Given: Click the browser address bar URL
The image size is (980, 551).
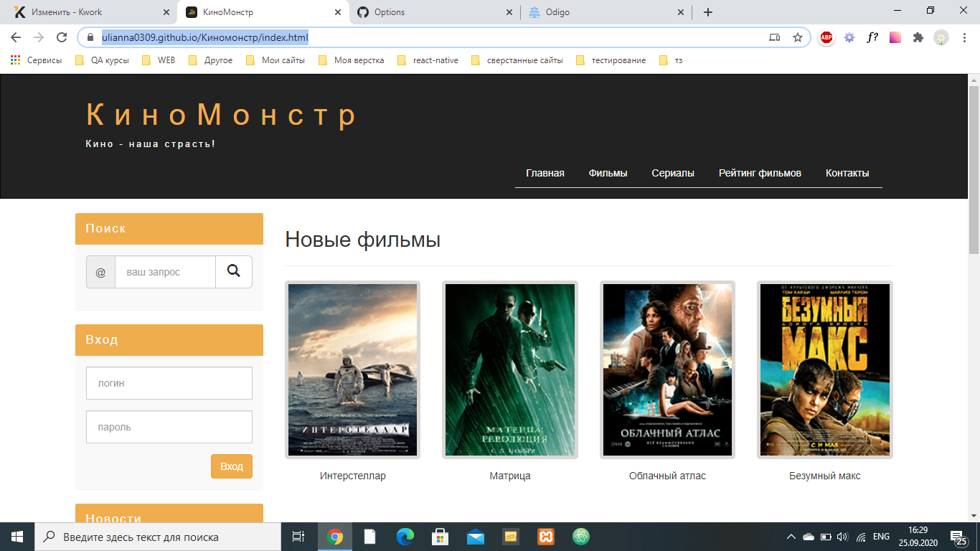Looking at the screenshot, I should tap(205, 37).
